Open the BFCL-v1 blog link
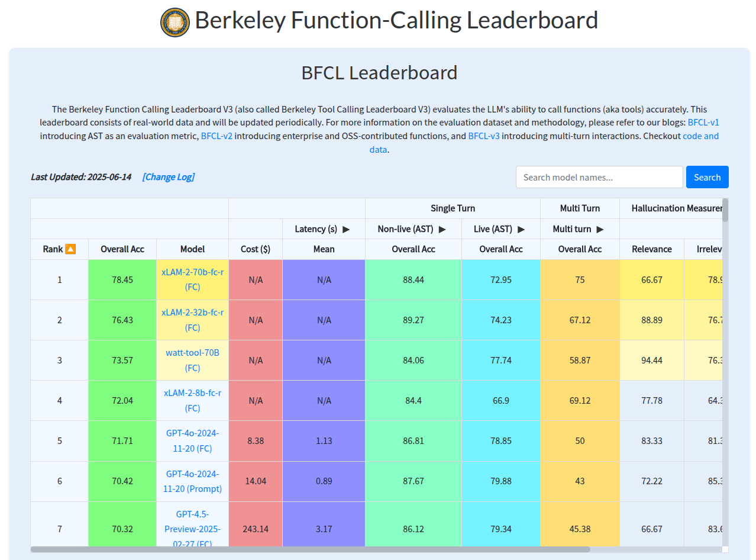756x560 pixels. 703,123
